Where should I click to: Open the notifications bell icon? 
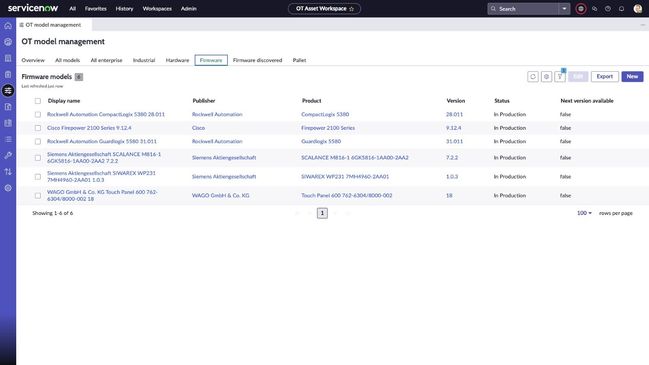[621, 9]
